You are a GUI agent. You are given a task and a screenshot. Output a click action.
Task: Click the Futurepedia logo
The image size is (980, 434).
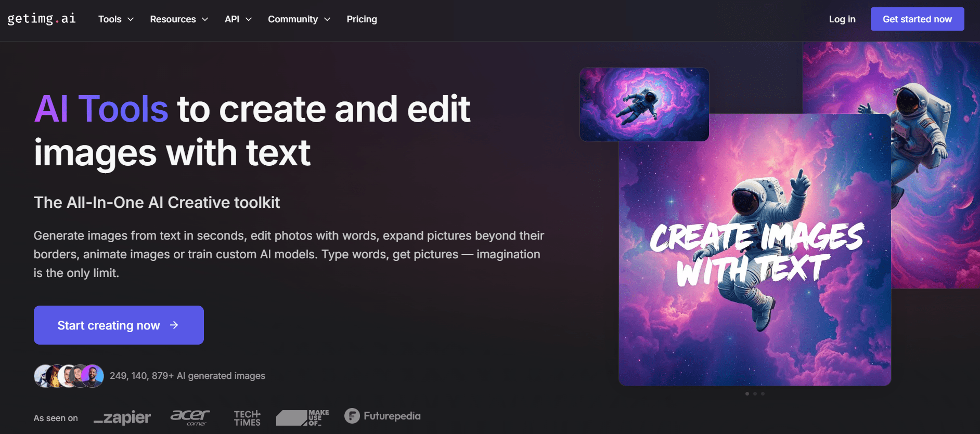(382, 416)
